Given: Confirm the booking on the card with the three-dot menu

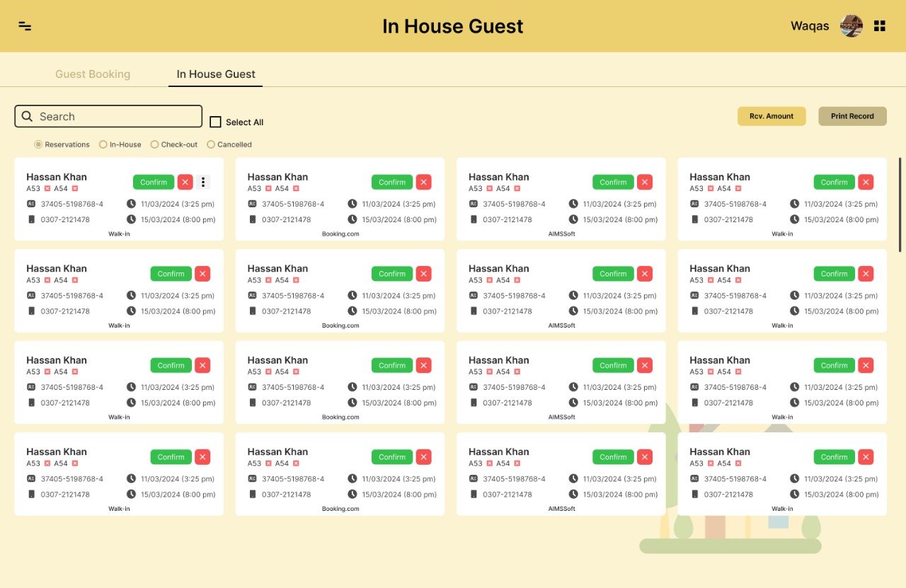Looking at the screenshot, I should (x=154, y=182).
